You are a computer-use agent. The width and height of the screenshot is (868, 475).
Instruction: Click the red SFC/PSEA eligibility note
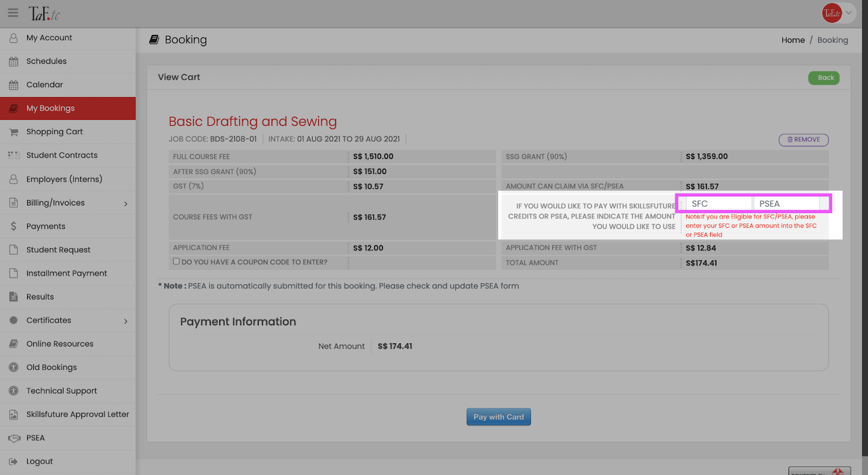(751, 226)
